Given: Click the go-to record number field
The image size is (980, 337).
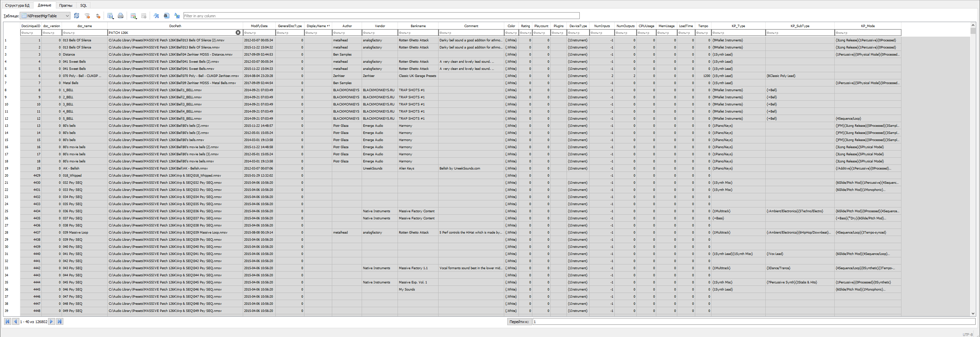Looking at the screenshot, I should pos(754,322).
